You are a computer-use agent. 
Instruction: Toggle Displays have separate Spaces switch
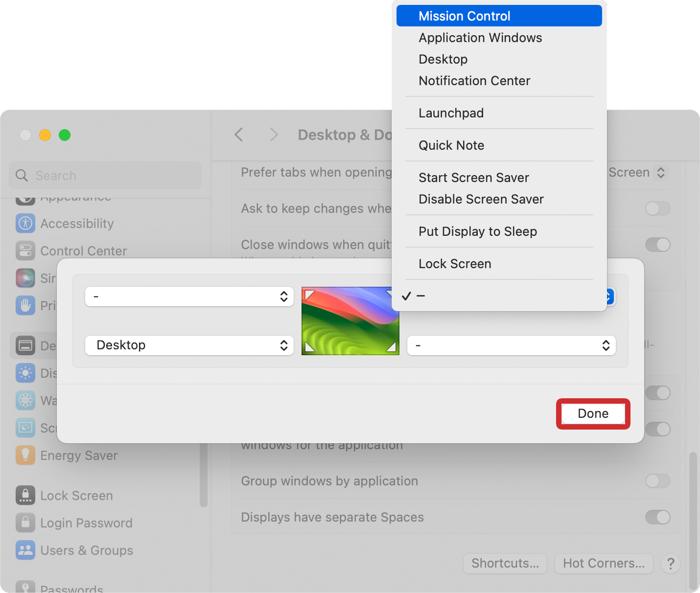point(657,517)
